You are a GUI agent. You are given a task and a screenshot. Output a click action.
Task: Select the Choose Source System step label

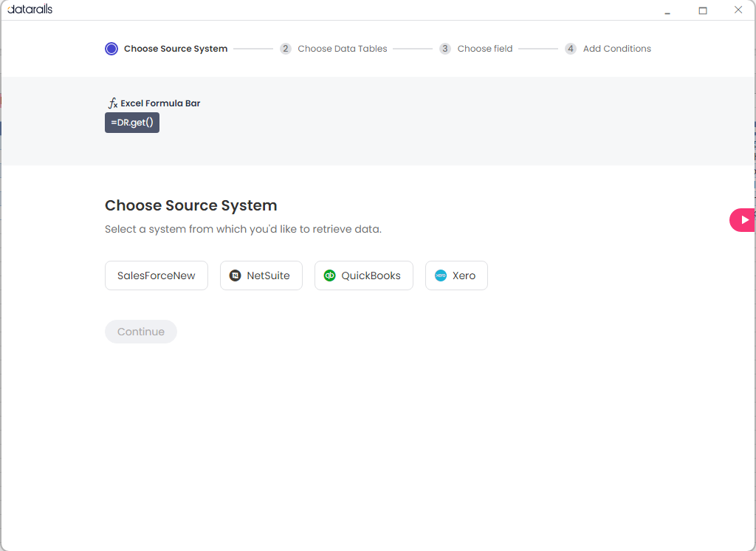click(x=176, y=49)
